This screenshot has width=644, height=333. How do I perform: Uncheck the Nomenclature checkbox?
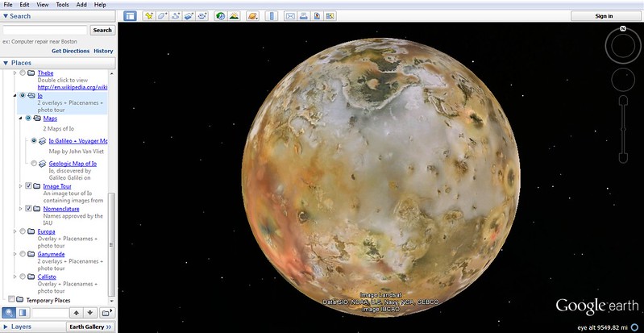(28, 209)
